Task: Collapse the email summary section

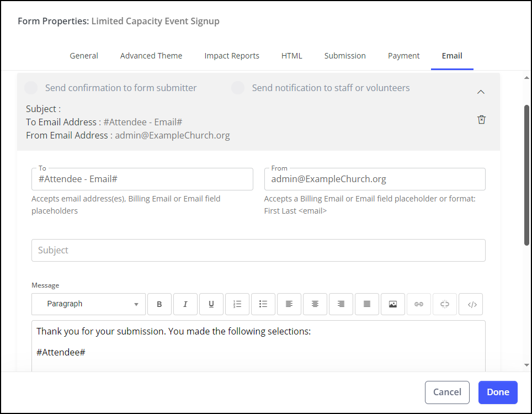Action: 481,92
